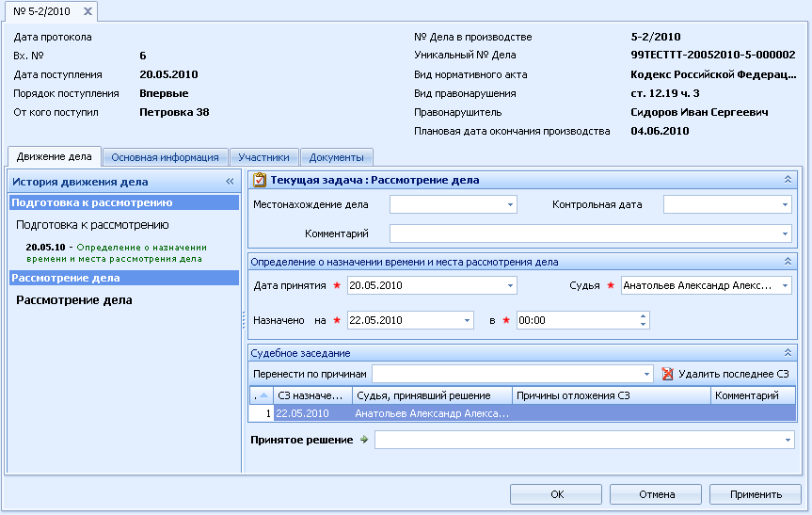Select the 22.05.2010 row in hearings table
812x515 pixels.
(x=522, y=413)
